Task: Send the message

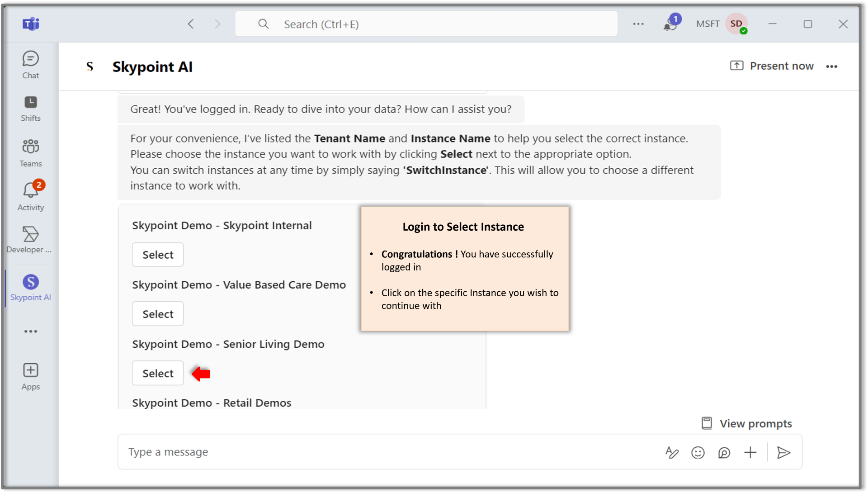Action: (783, 452)
